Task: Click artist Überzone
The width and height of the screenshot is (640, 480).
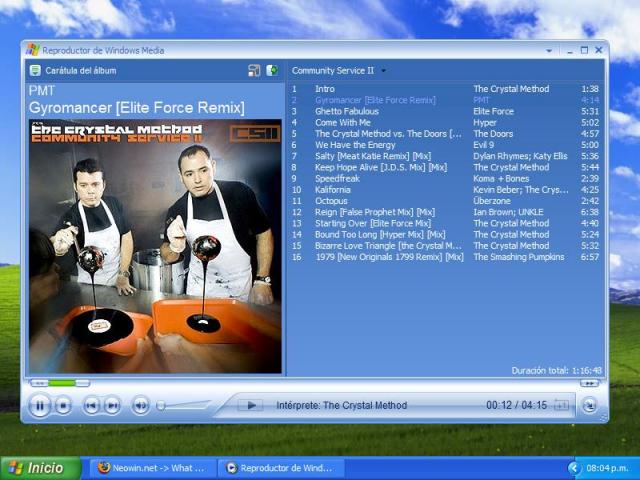Action: (492, 201)
